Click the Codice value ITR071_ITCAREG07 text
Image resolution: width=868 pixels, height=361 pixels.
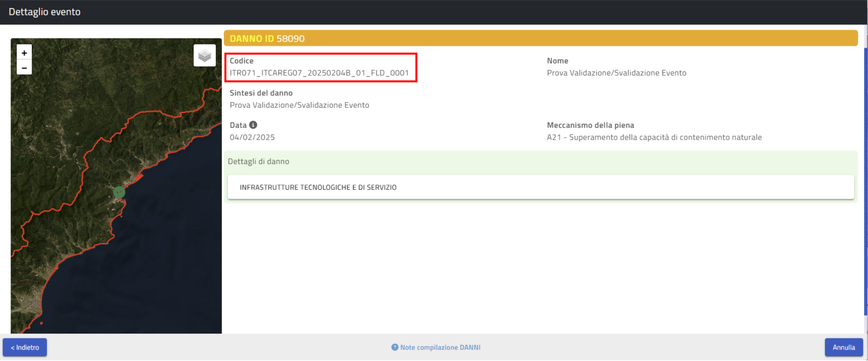(319, 73)
